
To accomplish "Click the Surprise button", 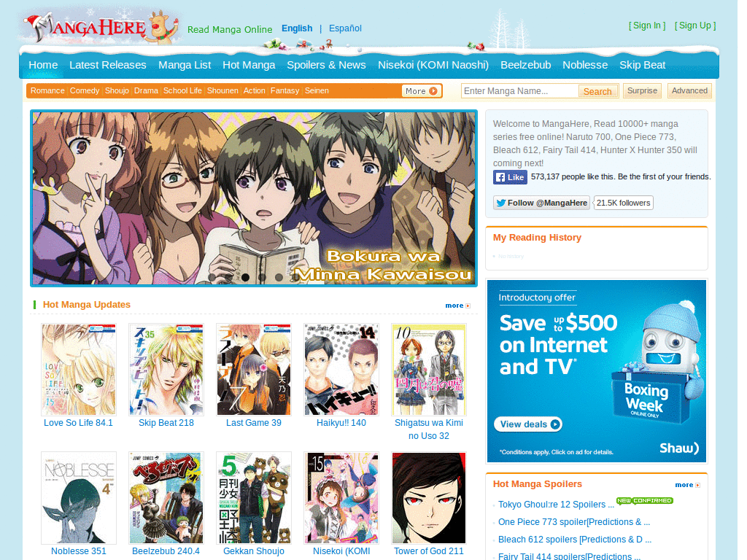I will coord(642,91).
